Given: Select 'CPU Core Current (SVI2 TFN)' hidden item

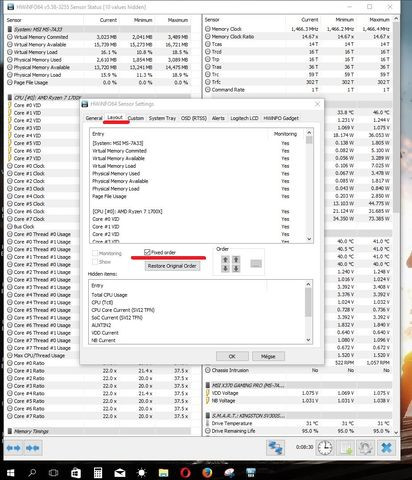Looking at the screenshot, I should pos(123,310).
